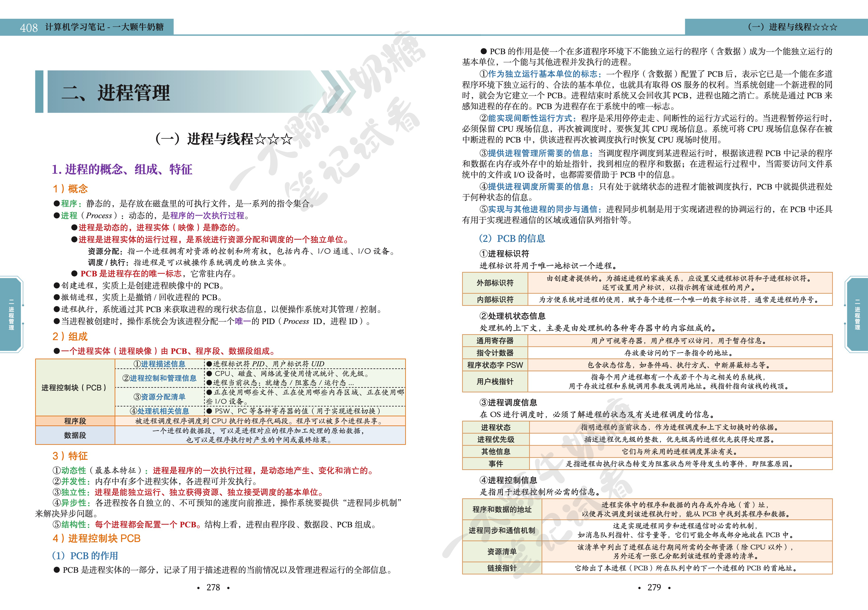
Task: Click the green term ②并发性
Action: pos(69,481)
